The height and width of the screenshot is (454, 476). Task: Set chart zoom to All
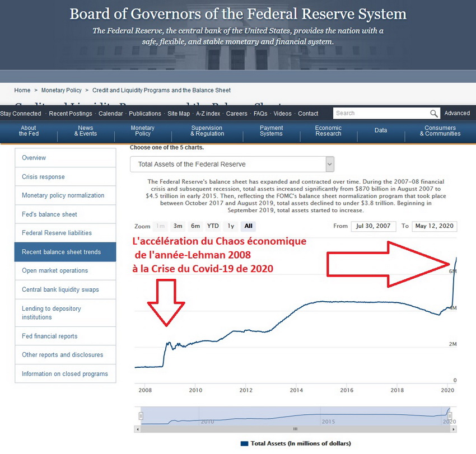point(248,226)
